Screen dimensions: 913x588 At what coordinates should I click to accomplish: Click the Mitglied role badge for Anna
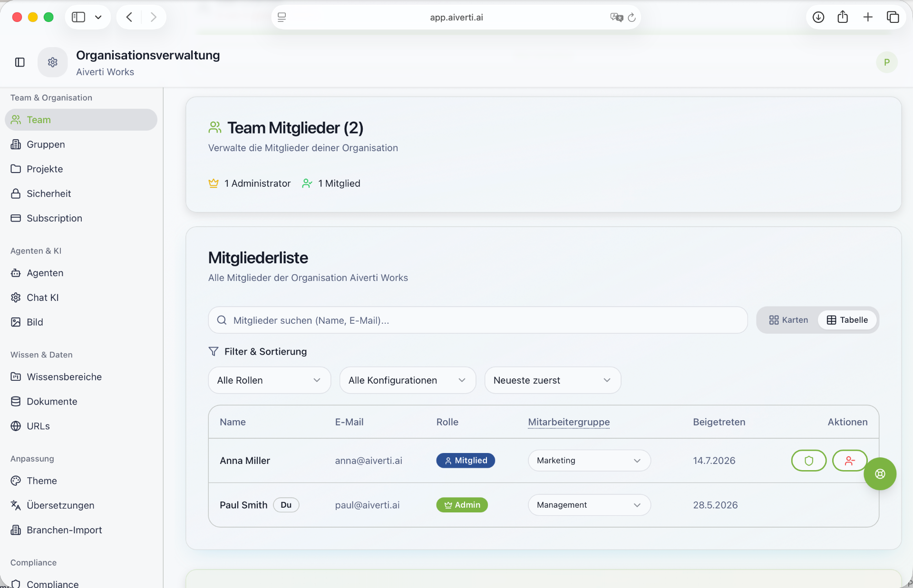[x=466, y=460]
